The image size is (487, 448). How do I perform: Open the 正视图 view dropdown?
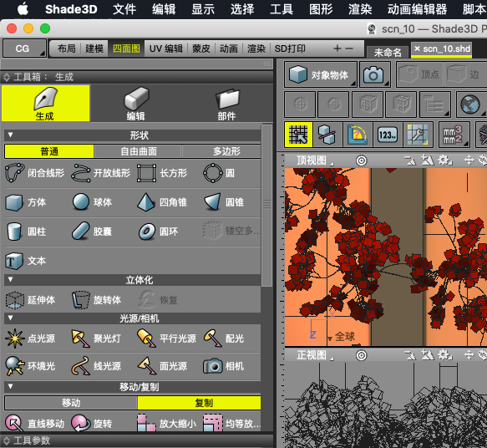click(314, 354)
